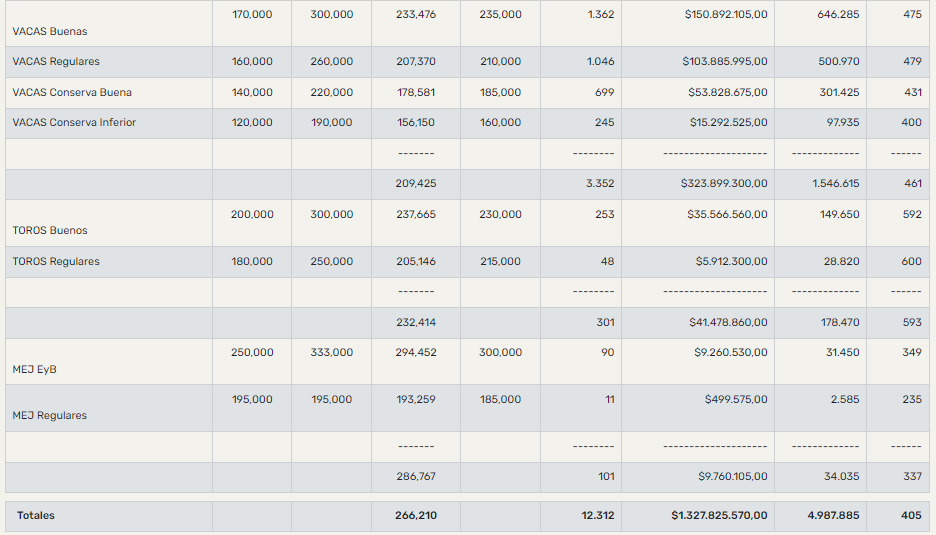
Task: Click the 233,476 average price cell
Action: pyautogui.click(x=416, y=15)
